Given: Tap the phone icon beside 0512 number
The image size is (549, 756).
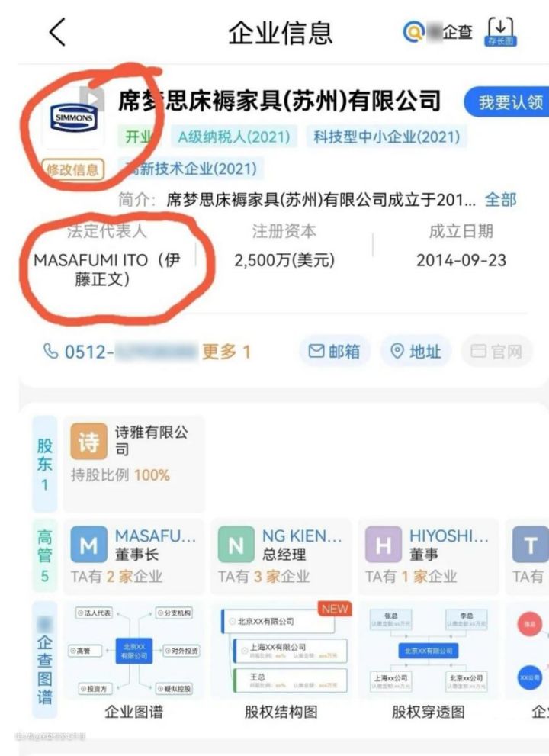Looking at the screenshot, I should [x=50, y=351].
